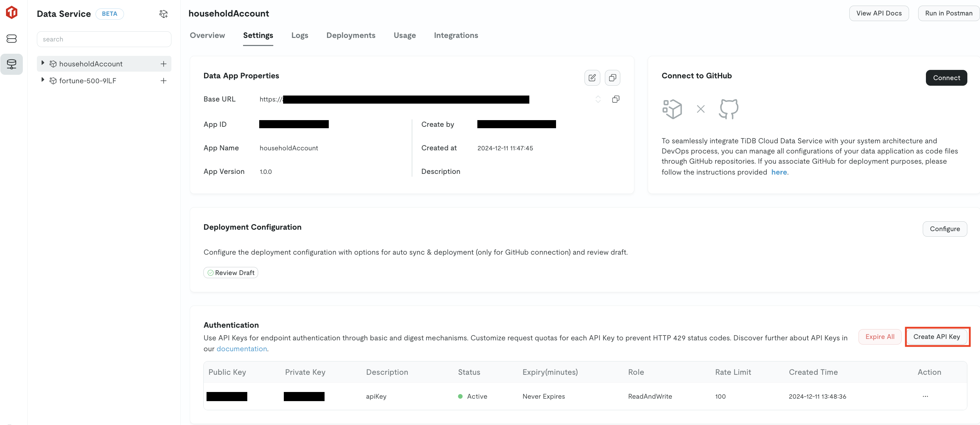Switch to the Logs tab
The width and height of the screenshot is (980, 425).
click(x=299, y=35)
